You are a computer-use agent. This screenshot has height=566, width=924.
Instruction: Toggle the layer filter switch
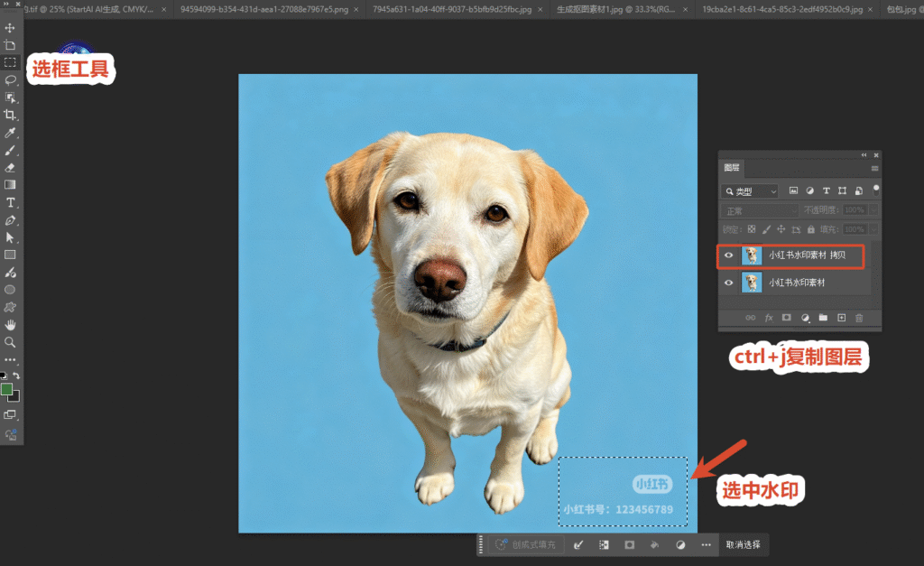tap(875, 190)
